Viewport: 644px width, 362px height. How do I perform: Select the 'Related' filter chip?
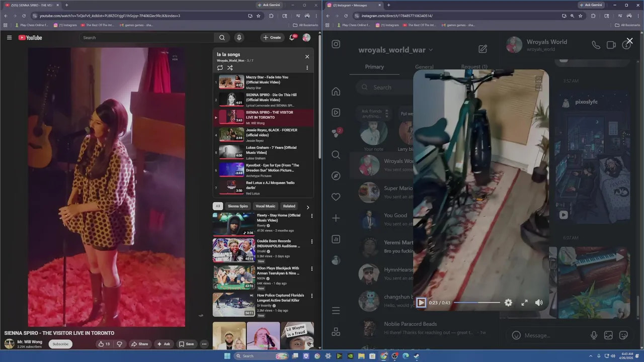(x=289, y=206)
